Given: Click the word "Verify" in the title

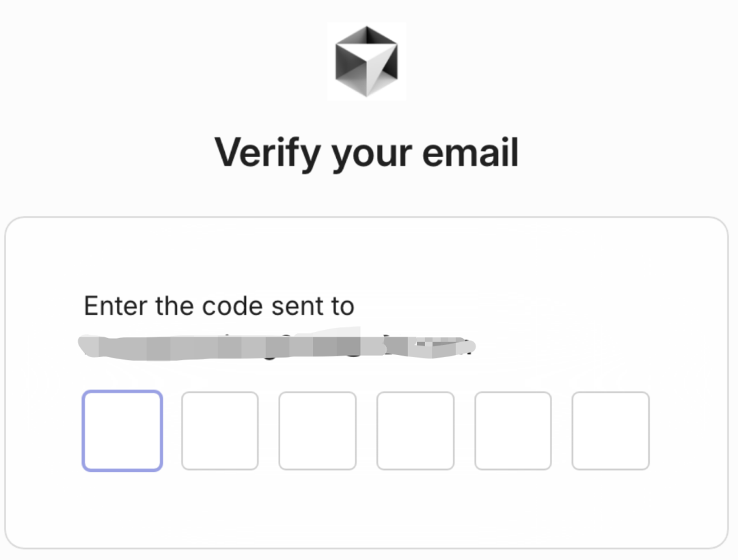Looking at the screenshot, I should pyautogui.click(x=268, y=153).
